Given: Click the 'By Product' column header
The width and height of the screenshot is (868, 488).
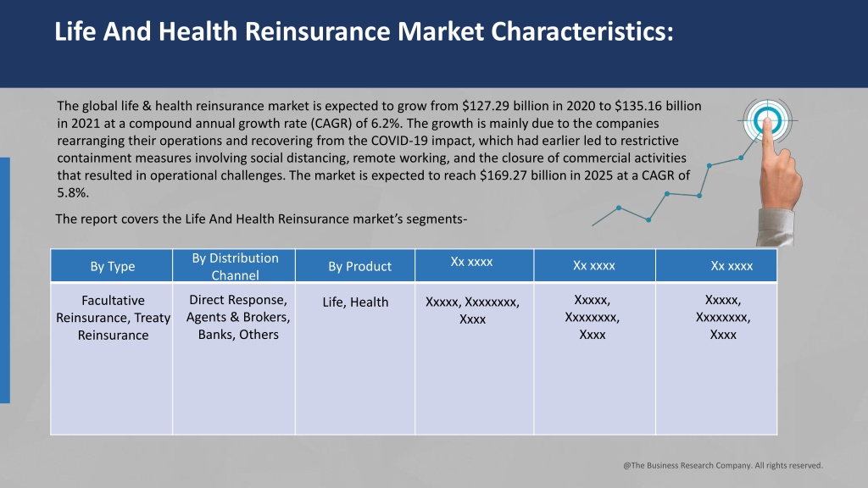Looking at the screenshot, I should [x=355, y=266].
